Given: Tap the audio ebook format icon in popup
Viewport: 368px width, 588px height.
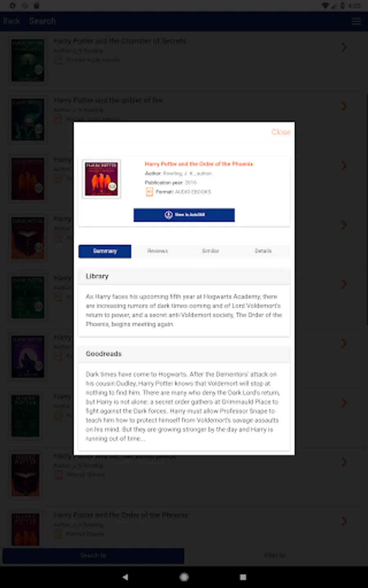Looking at the screenshot, I should point(149,192).
